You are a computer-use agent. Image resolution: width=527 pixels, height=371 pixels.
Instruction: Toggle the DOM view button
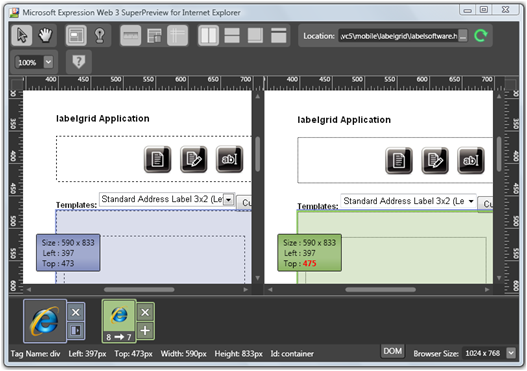tap(393, 351)
